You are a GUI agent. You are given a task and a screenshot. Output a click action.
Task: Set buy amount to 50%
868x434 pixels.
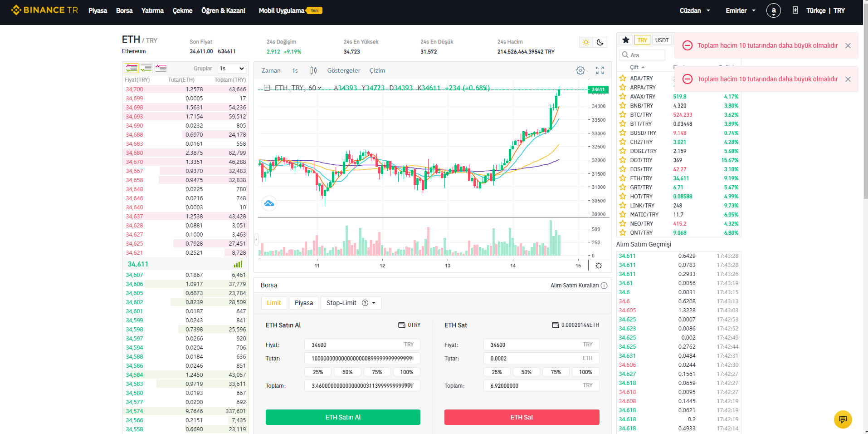coord(347,372)
